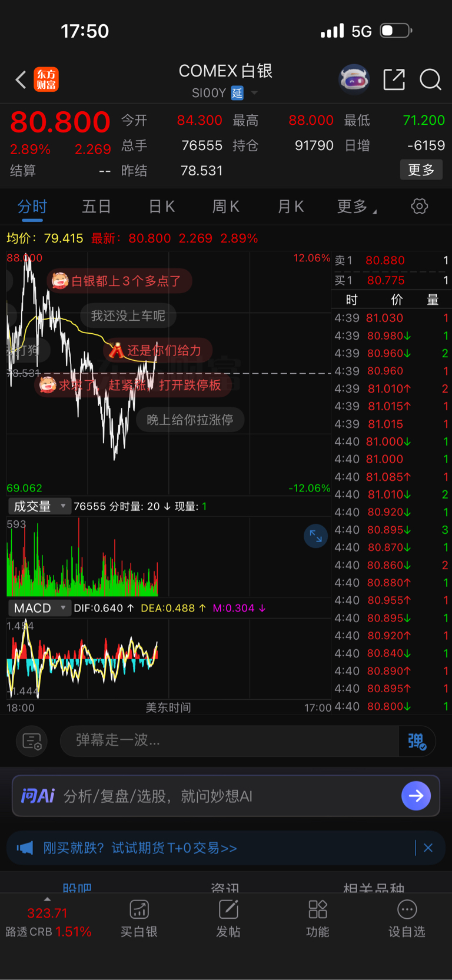Dismiss the futures T+0 banner
Image resolution: width=452 pixels, height=980 pixels.
pyautogui.click(x=428, y=848)
